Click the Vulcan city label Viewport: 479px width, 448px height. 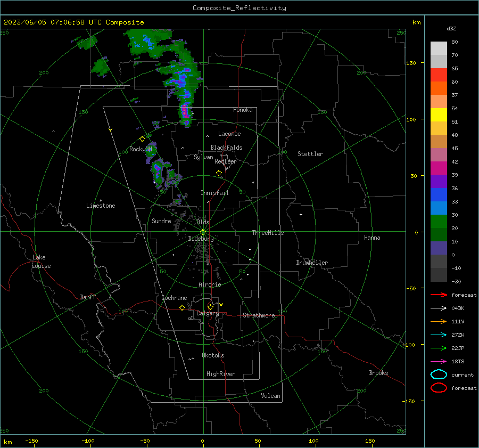(x=270, y=396)
